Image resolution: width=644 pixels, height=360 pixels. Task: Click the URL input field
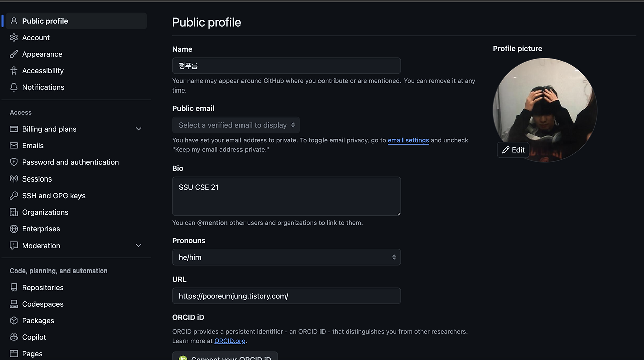[x=286, y=296]
